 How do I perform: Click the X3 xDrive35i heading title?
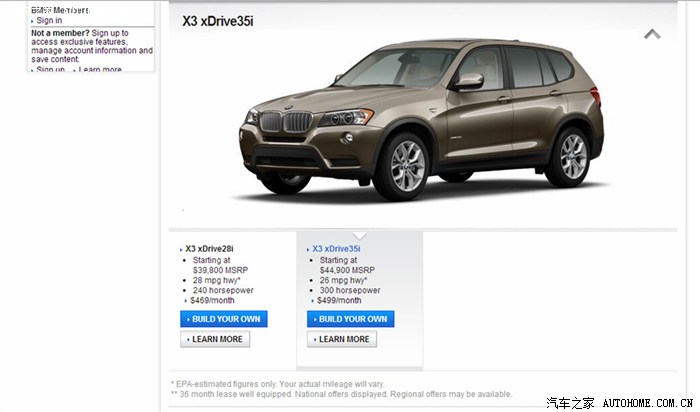point(217,21)
